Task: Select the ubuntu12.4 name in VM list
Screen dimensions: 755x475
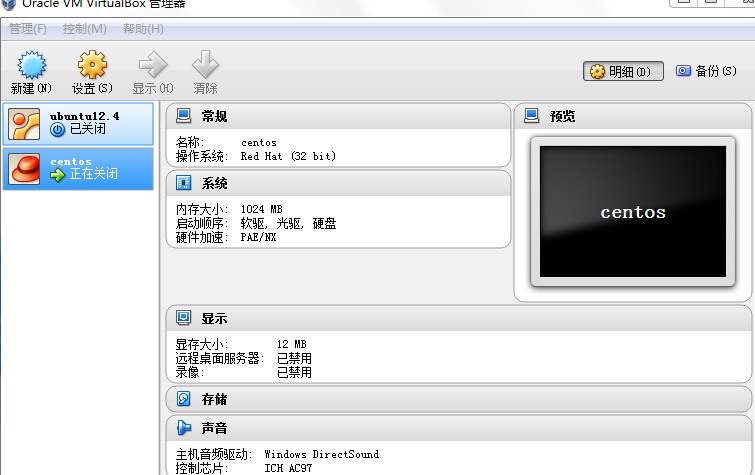Action: 84,116
